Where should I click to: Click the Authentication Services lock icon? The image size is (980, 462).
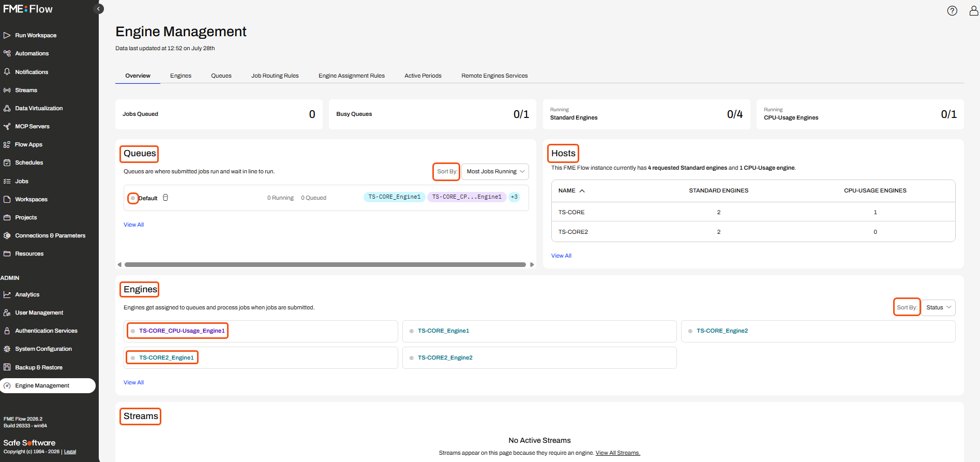click(x=7, y=331)
